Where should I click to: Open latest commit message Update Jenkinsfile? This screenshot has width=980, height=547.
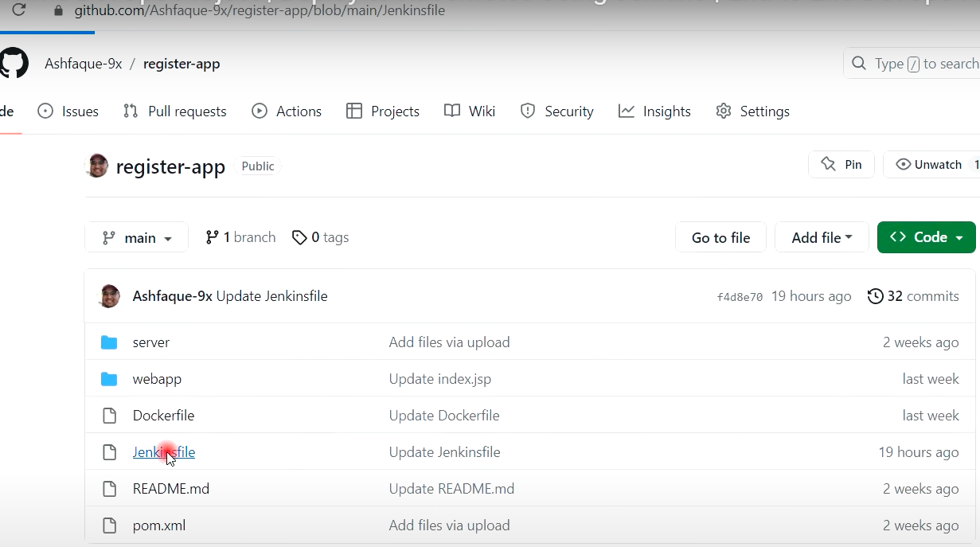point(272,296)
